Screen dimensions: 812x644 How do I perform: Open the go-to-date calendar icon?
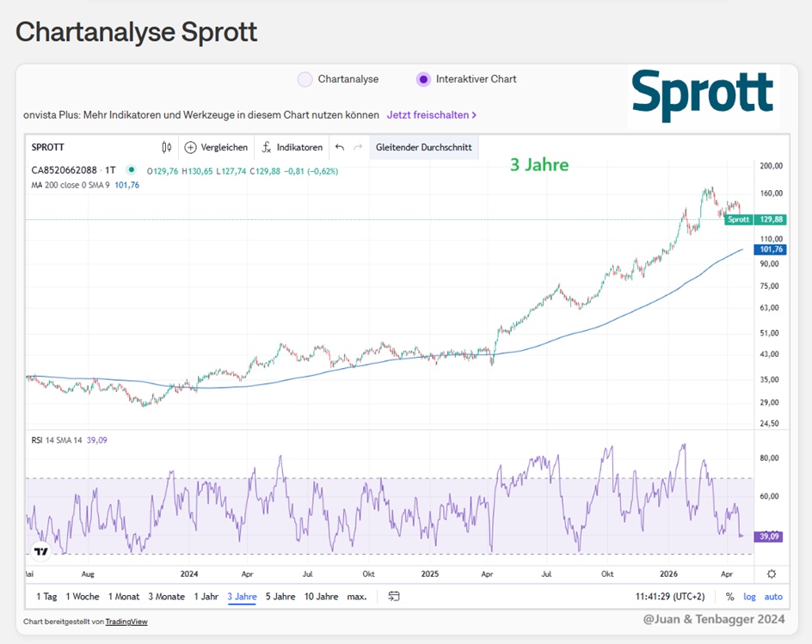pyautogui.click(x=394, y=597)
